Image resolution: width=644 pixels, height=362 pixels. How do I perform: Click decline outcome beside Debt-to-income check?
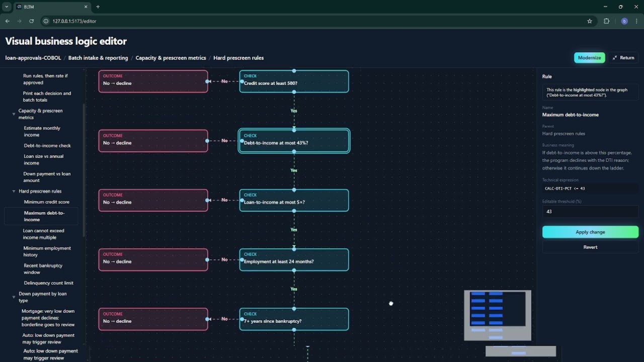coord(153,141)
